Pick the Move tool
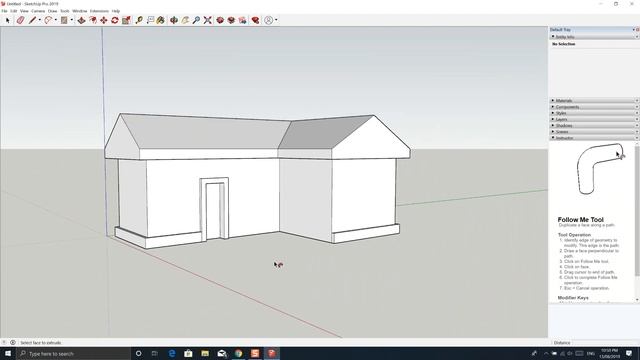Screen dimensions: 640x360 [x=104, y=20]
